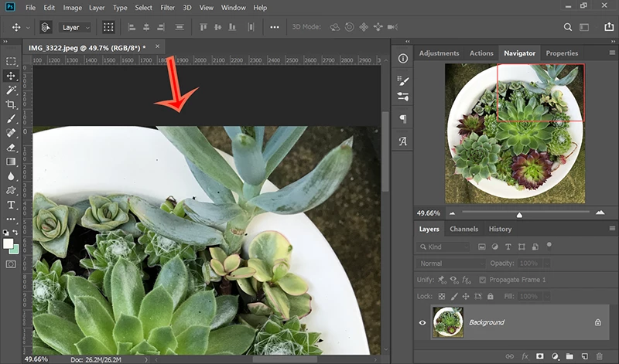Select the Gradient tool
This screenshot has height=364, width=619.
tap(11, 162)
